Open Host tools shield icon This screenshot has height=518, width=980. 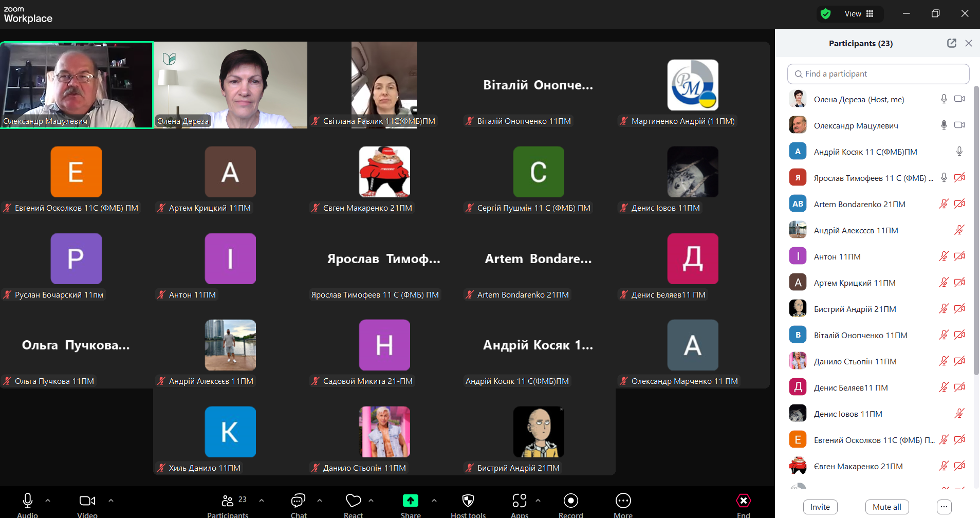pyautogui.click(x=468, y=501)
